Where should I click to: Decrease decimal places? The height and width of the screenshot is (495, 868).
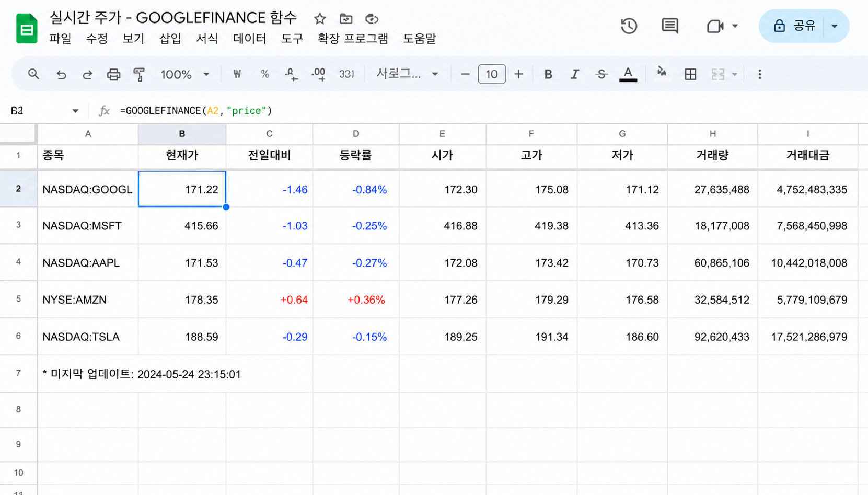(291, 74)
